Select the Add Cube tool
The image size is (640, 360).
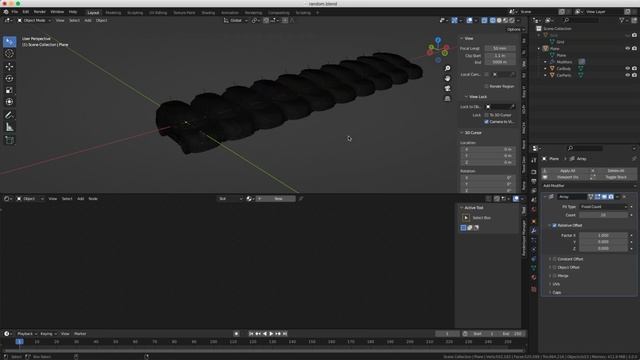coord(9,140)
